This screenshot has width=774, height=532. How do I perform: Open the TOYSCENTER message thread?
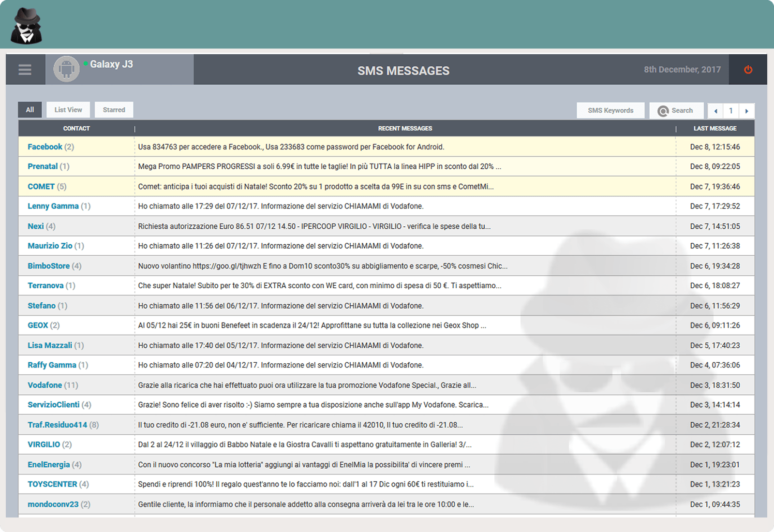point(52,484)
